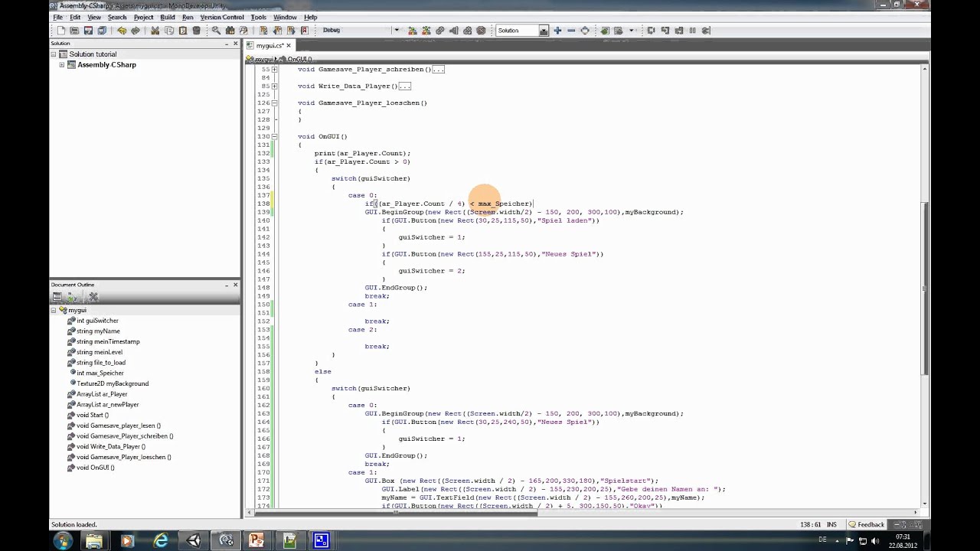Open the Version Control menu
The width and height of the screenshot is (980, 551).
(x=222, y=17)
